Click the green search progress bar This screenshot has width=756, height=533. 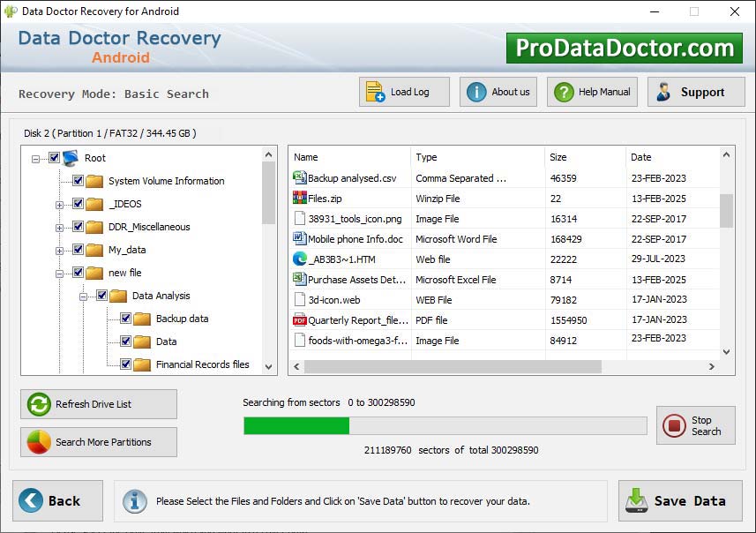300,425
